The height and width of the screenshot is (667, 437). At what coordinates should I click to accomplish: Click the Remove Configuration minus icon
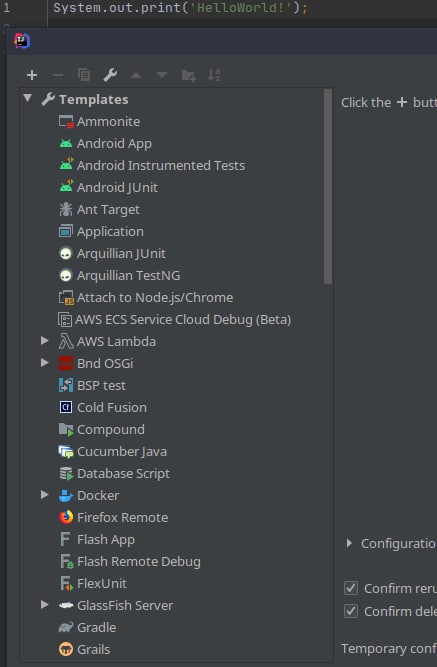point(57,75)
